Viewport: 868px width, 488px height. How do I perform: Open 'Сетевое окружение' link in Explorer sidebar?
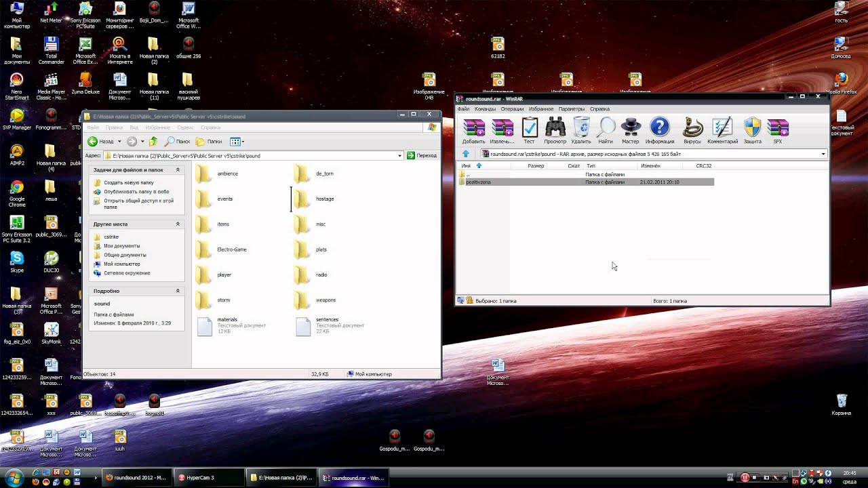tap(127, 273)
